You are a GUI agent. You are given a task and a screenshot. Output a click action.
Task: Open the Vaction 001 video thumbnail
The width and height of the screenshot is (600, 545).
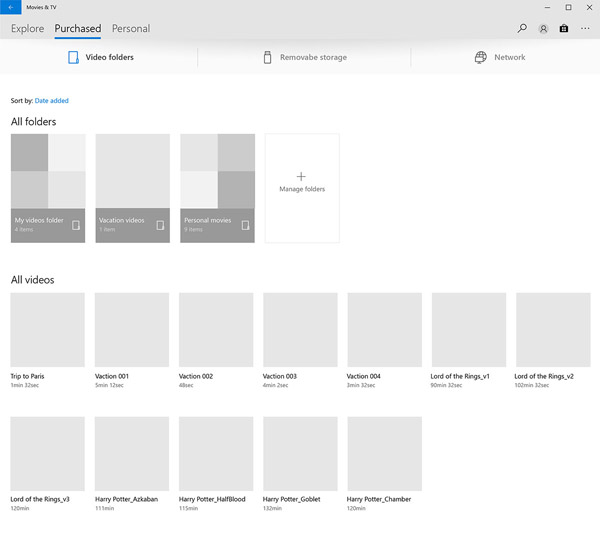pos(132,330)
